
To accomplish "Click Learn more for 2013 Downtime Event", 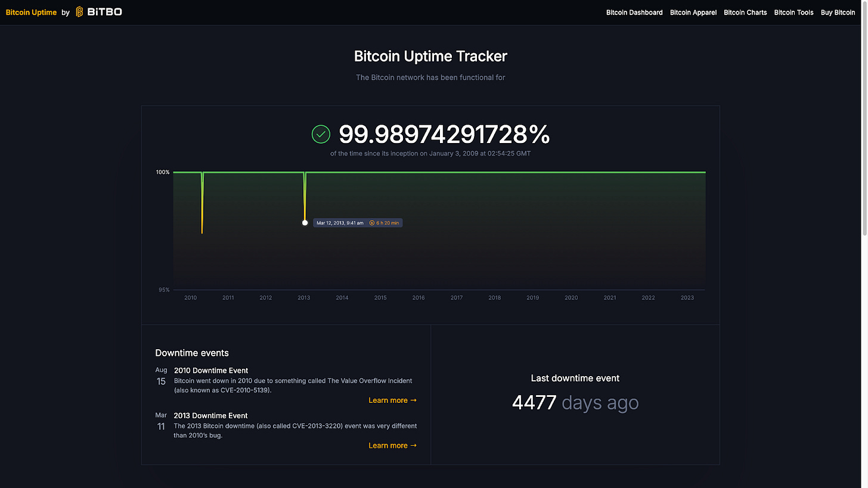I will point(392,446).
